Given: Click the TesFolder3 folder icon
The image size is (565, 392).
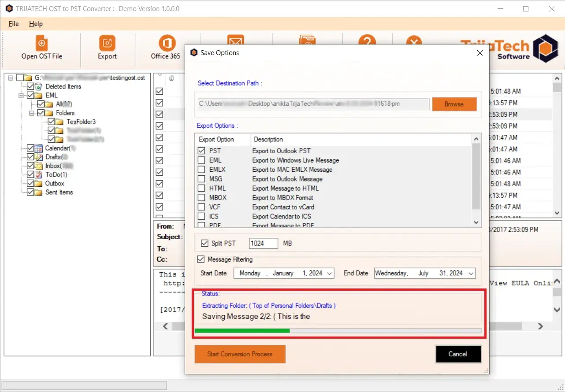Looking at the screenshot, I should 59,122.
